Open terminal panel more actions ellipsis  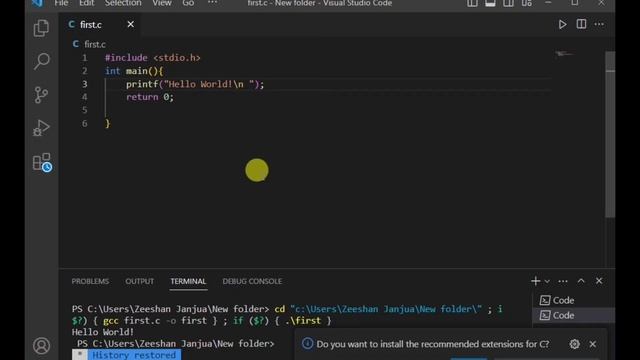[x=563, y=281]
